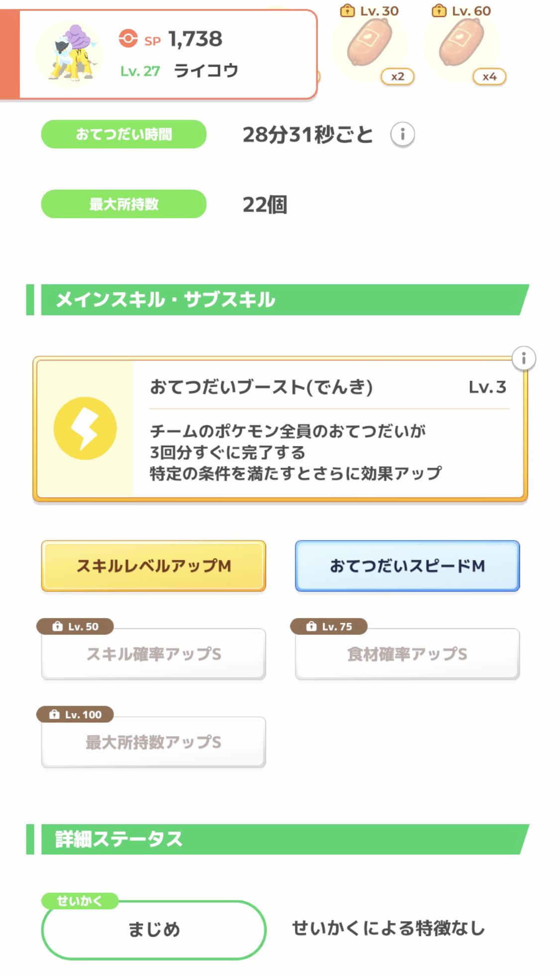Tap the 最大所持数 green label
560x976 pixels.
pos(123,204)
